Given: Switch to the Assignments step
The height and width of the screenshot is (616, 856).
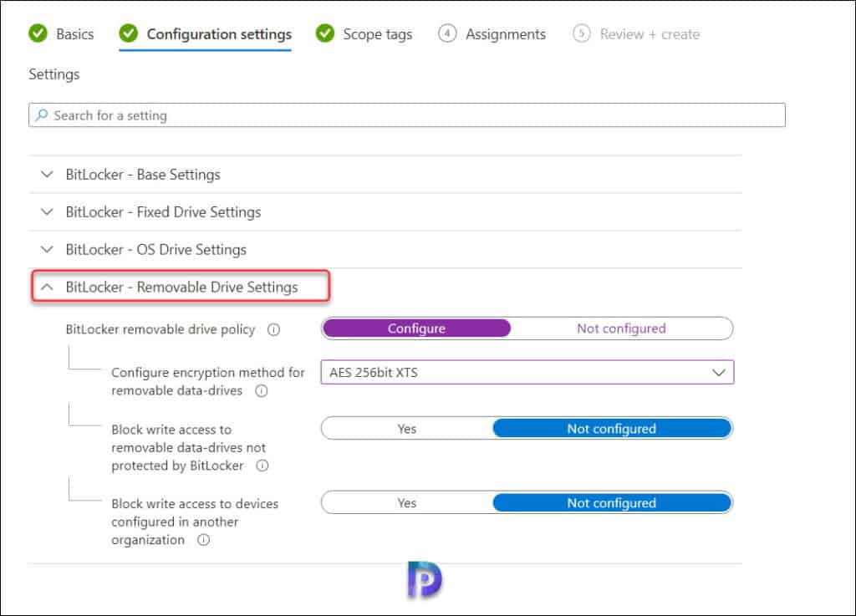Looking at the screenshot, I should pos(505,34).
